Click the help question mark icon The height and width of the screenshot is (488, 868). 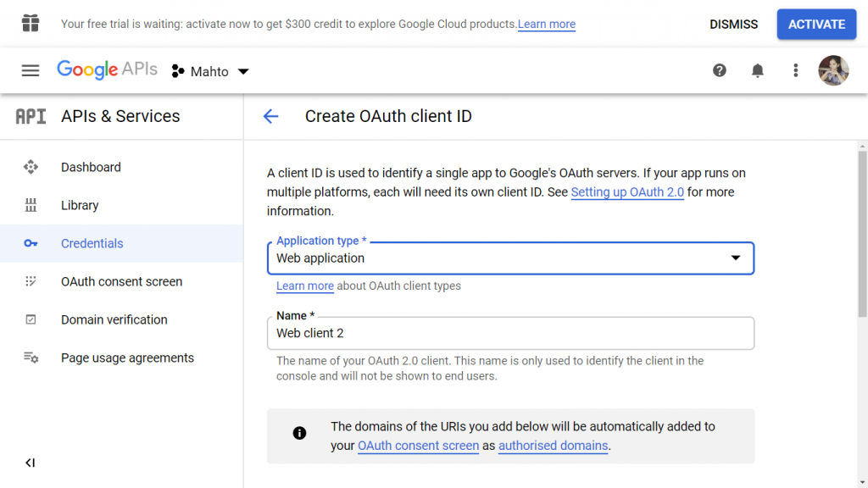(x=719, y=70)
